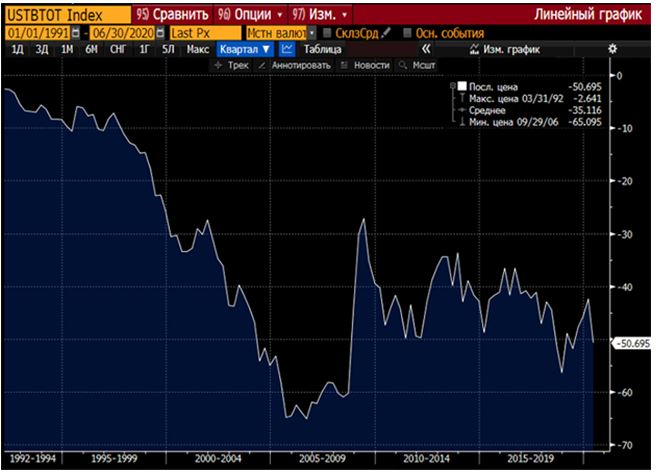This screenshot has width=656, height=476.
Task: Enable the СклзСрд checkbox
Action: [328, 33]
